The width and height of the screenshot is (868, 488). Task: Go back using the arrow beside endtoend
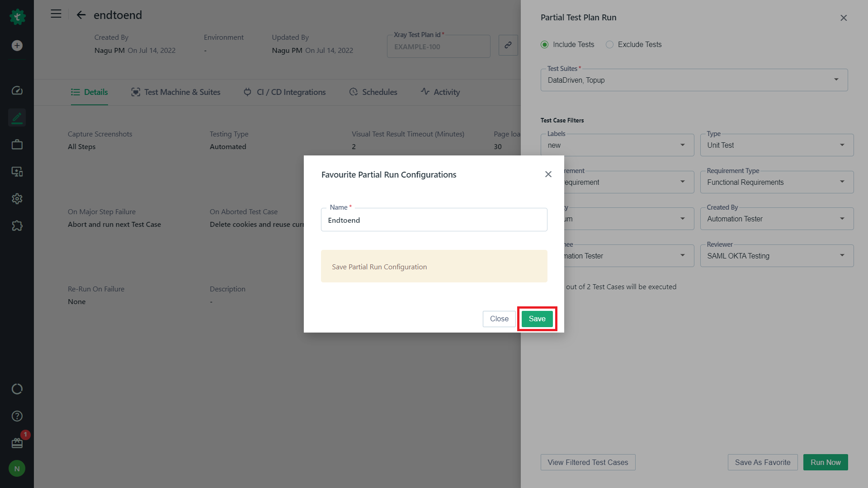(x=81, y=15)
